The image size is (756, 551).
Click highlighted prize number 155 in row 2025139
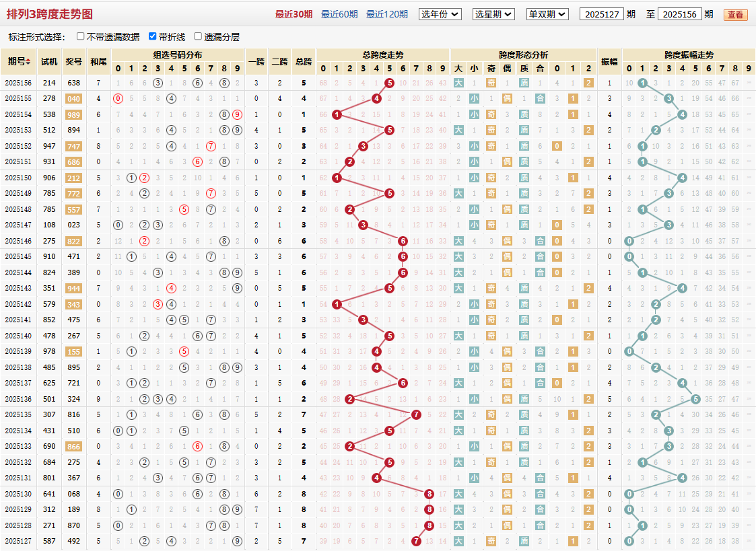click(74, 352)
